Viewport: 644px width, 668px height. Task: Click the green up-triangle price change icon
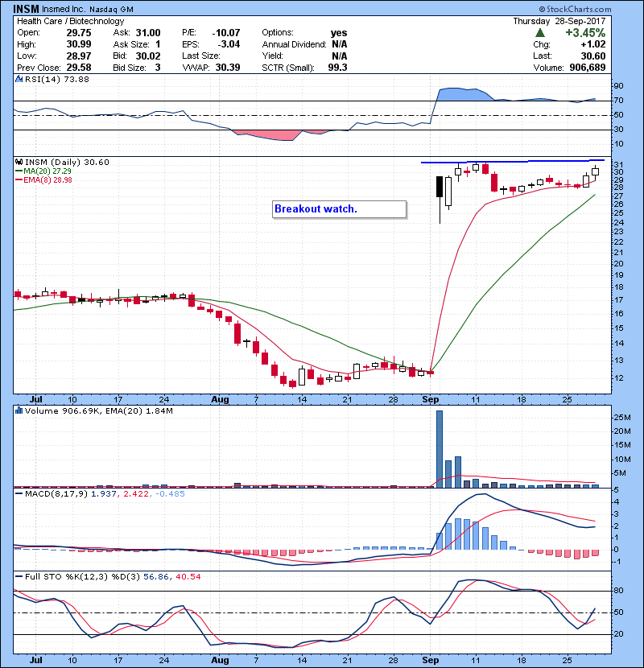pyautogui.click(x=539, y=33)
